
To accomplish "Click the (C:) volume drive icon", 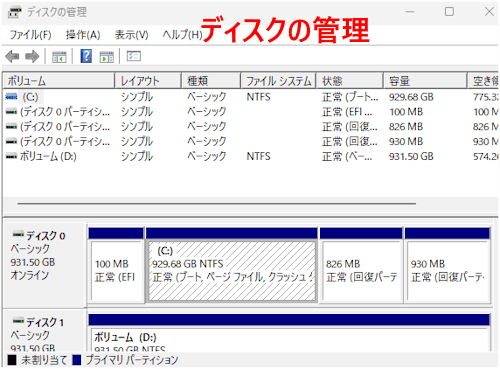I will [x=11, y=97].
